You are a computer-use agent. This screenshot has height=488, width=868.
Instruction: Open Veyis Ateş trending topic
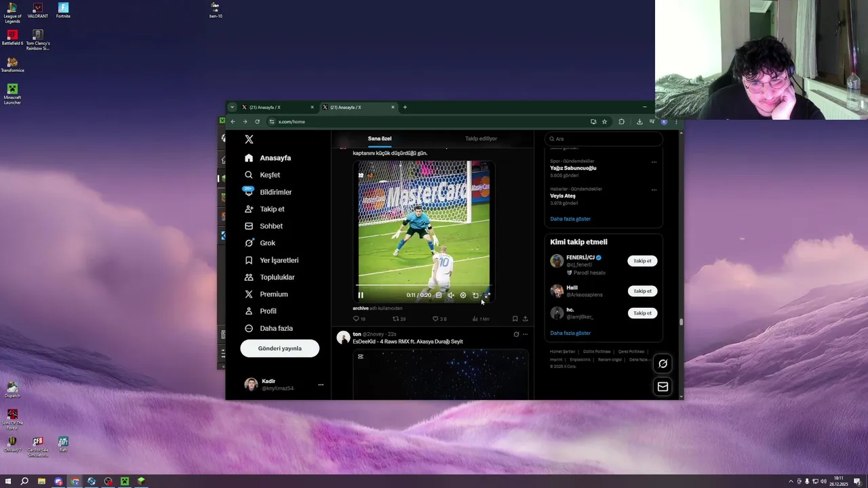click(x=563, y=196)
